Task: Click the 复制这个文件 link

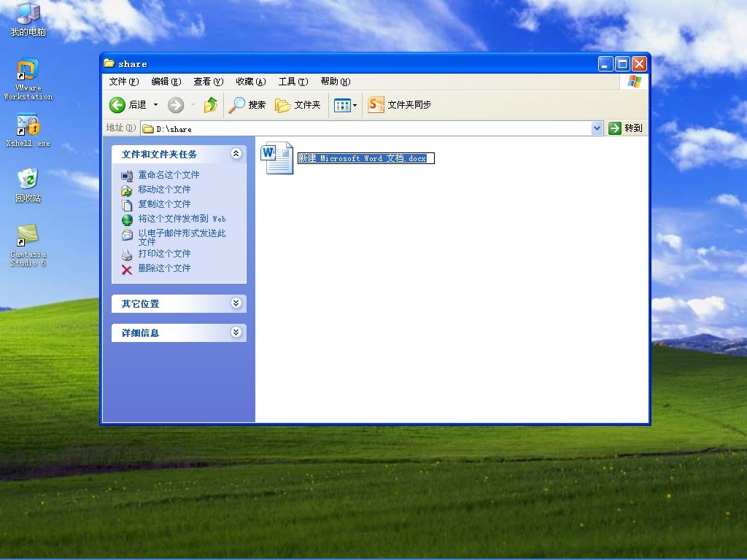Action: pyautogui.click(x=164, y=204)
